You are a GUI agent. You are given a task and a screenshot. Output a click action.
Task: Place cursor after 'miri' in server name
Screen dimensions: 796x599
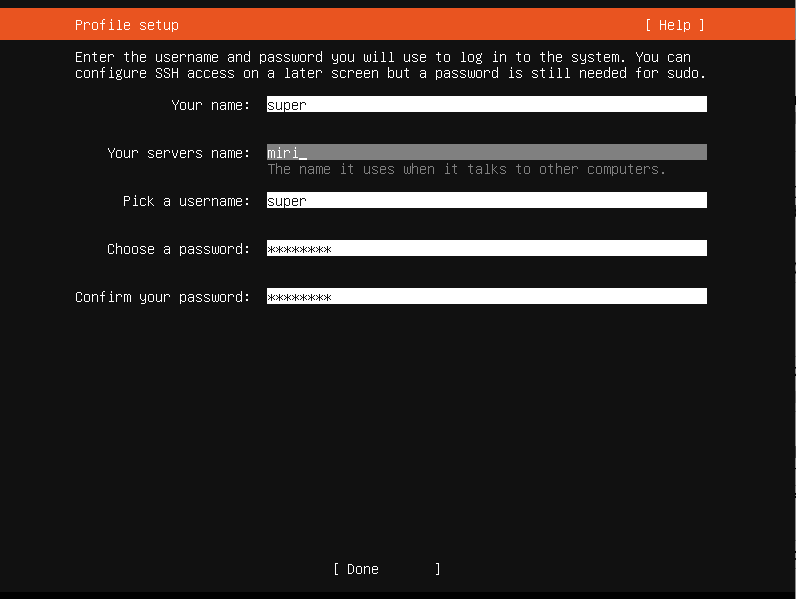click(303, 153)
